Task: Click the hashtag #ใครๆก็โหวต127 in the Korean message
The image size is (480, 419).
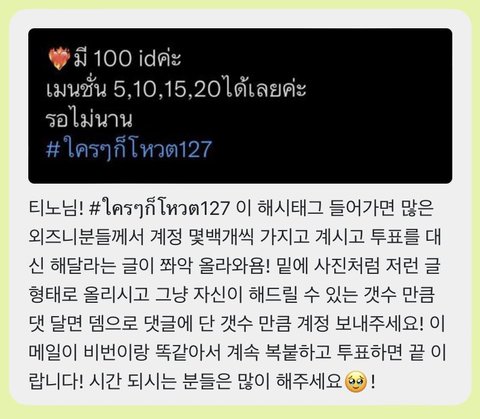Action: [160, 208]
